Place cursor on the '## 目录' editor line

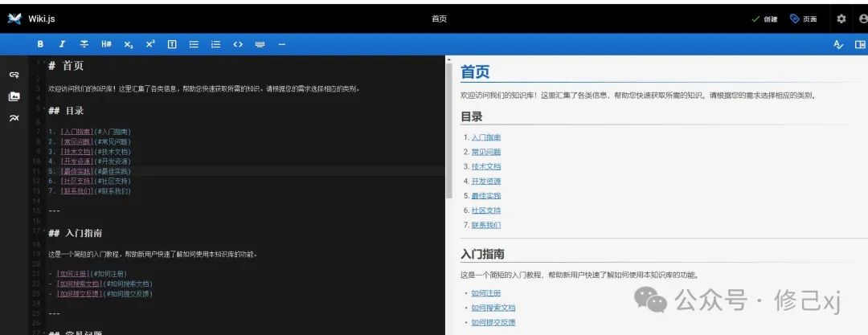pyautogui.click(x=66, y=111)
